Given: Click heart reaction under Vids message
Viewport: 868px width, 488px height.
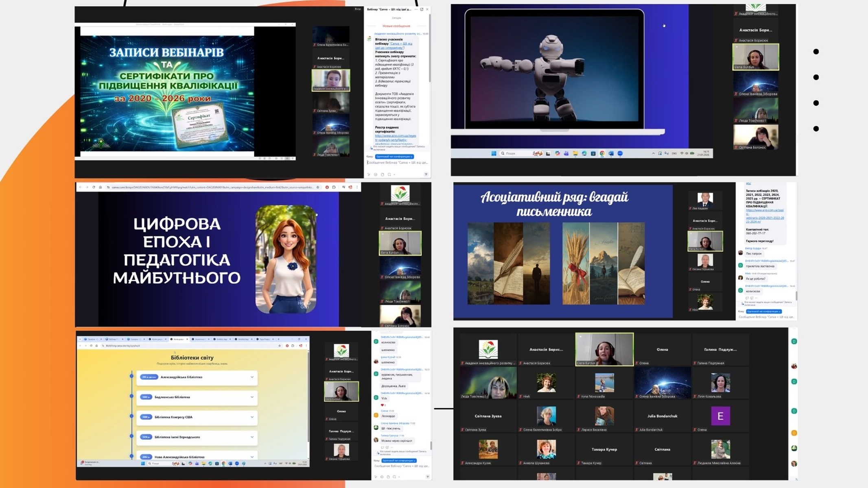Looking at the screenshot, I should click(383, 405).
